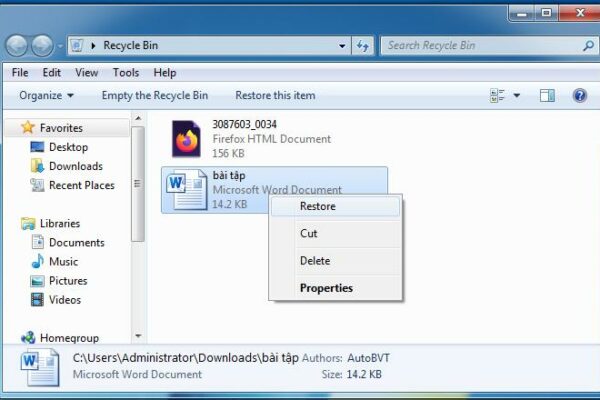Choose Cut in the context menu
This screenshot has height=400, width=600.
[x=335, y=233]
